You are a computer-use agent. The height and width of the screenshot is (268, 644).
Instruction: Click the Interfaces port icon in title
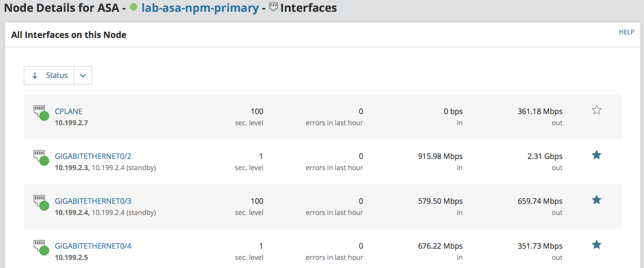tap(273, 7)
